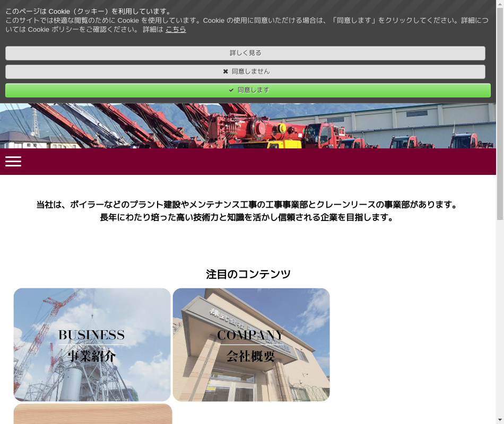Click the 長年にわたり text line
Screen dimensions: 504x424
coord(248,217)
